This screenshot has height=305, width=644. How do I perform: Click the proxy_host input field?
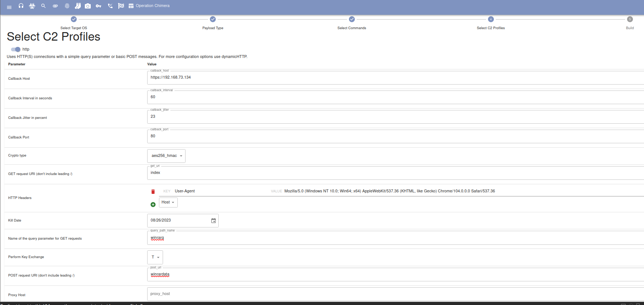pos(395,294)
